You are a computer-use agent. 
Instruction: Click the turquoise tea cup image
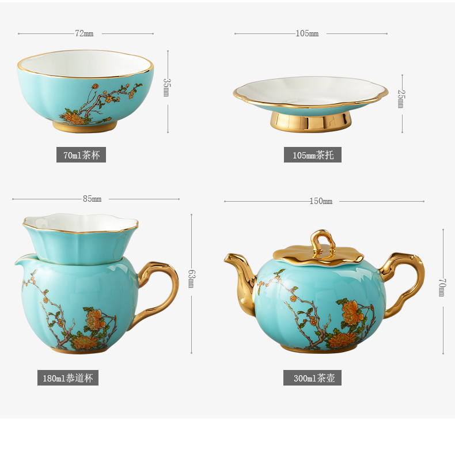tap(85, 92)
